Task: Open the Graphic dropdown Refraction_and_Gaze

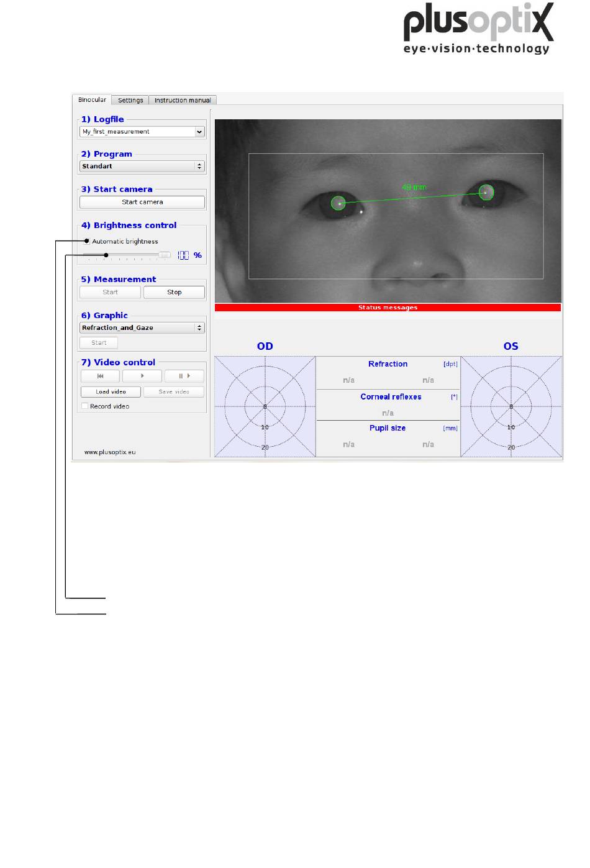Action: point(142,327)
